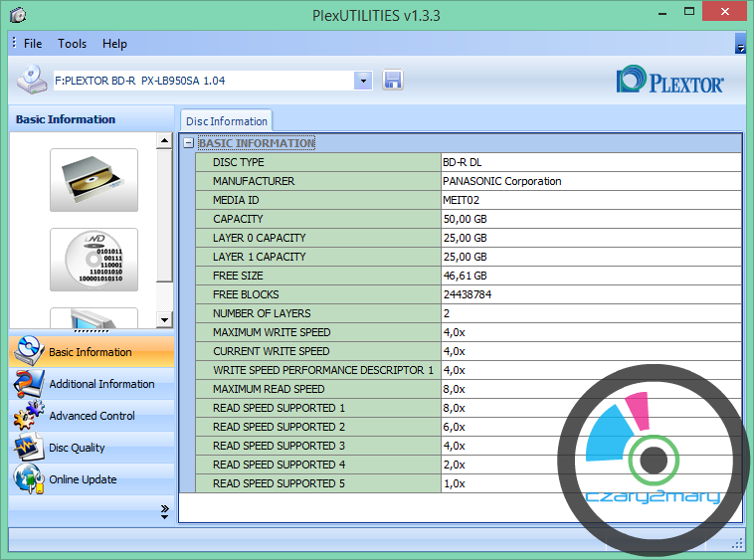Open the Help menu
The image size is (754, 560).
coord(114,44)
